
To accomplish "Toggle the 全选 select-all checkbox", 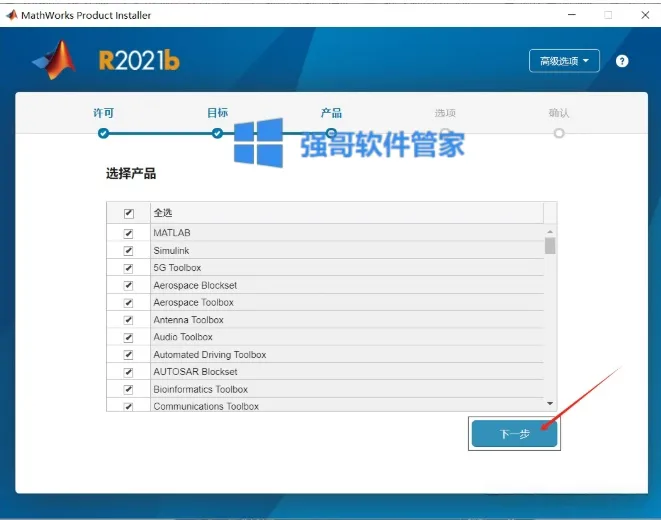I will point(129,213).
